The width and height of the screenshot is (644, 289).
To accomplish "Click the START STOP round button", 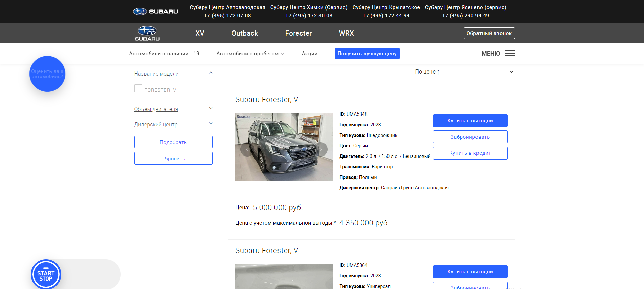I will tap(46, 274).
